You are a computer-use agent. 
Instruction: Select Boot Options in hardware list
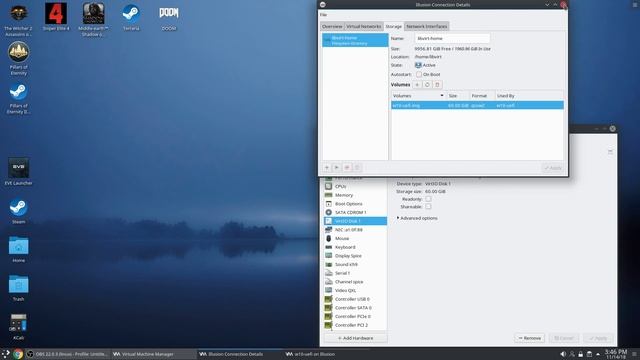click(x=355, y=204)
